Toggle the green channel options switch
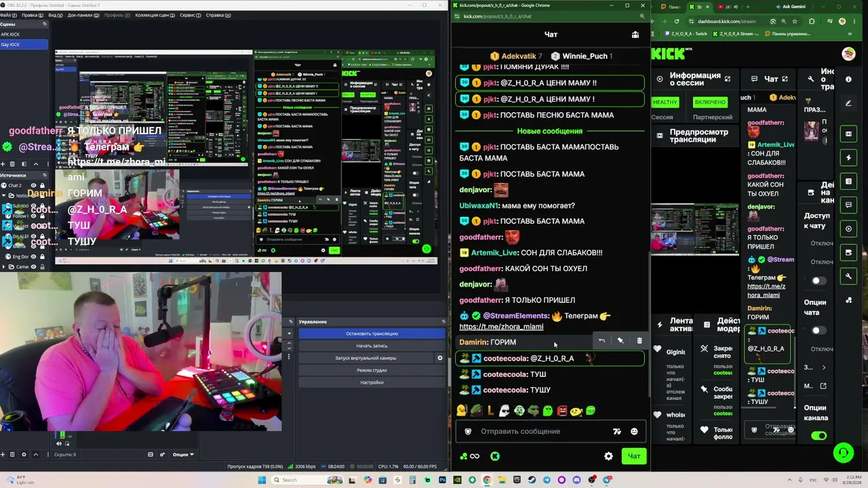This screenshot has height=488, width=868. [x=818, y=436]
